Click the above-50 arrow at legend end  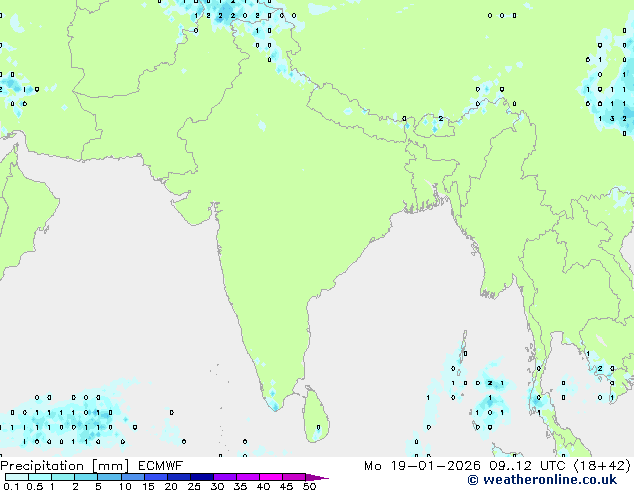[317, 477]
